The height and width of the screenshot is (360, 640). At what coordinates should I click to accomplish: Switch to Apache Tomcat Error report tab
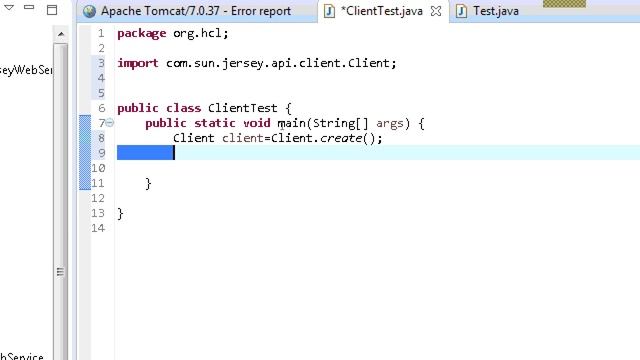[x=196, y=11]
